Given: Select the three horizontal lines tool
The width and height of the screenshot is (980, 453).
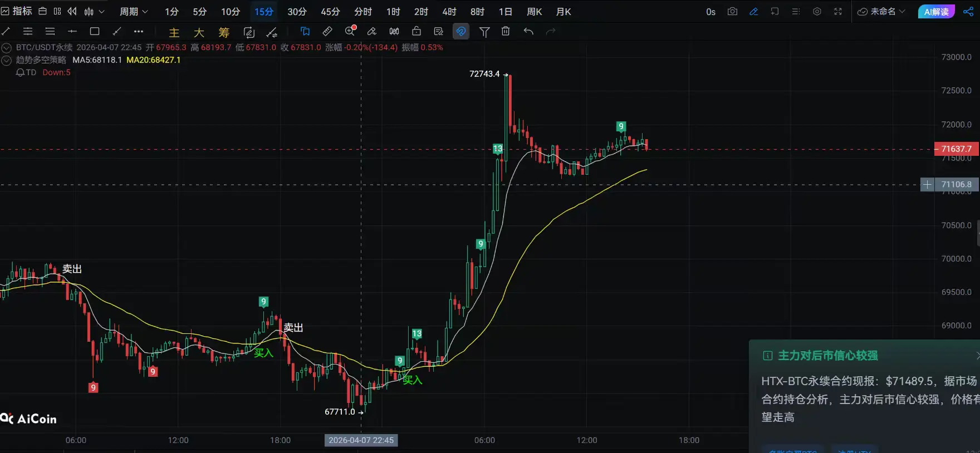Looking at the screenshot, I should [50, 31].
